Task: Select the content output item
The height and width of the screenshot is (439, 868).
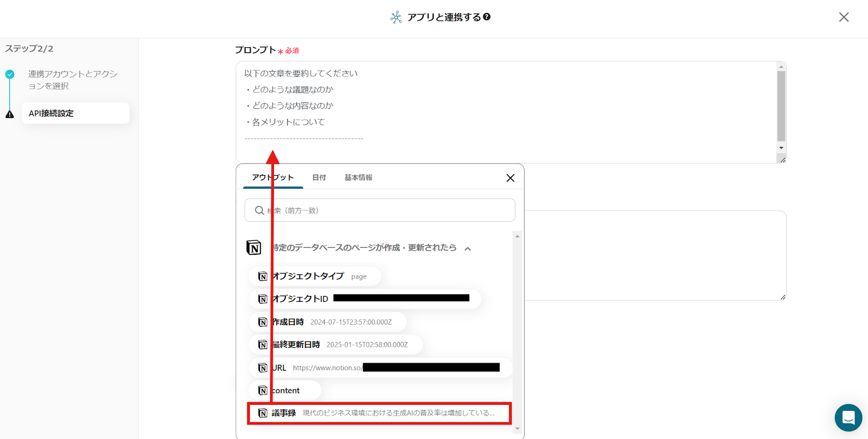Action: tap(285, 390)
